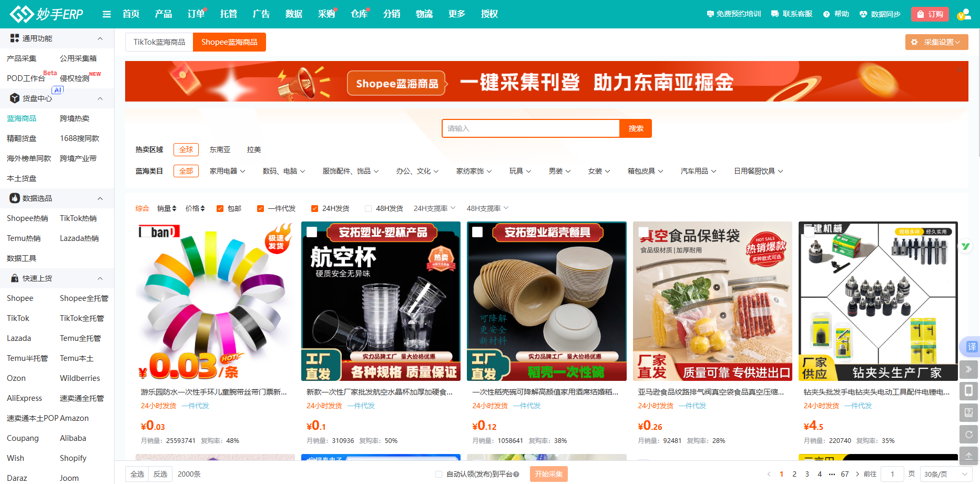Open the 物流 menu
This screenshot has height=484, width=980.
tap(424, 14)
